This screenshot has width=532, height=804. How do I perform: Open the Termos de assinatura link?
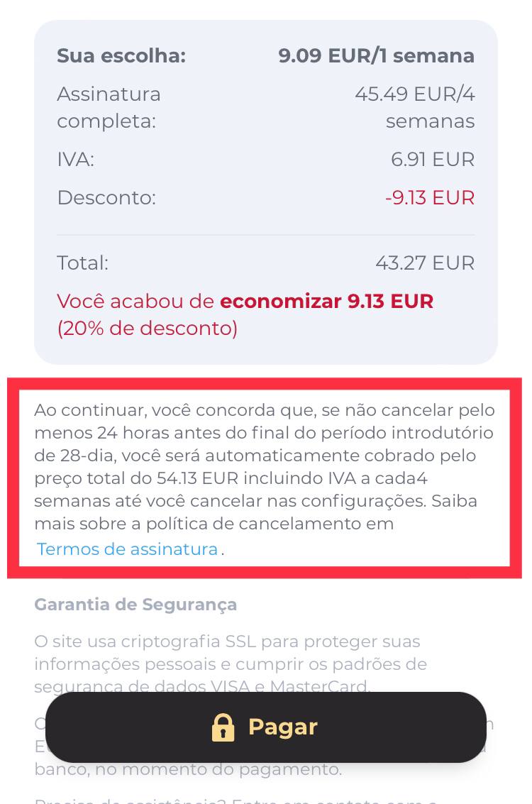(x=128, y=549)
